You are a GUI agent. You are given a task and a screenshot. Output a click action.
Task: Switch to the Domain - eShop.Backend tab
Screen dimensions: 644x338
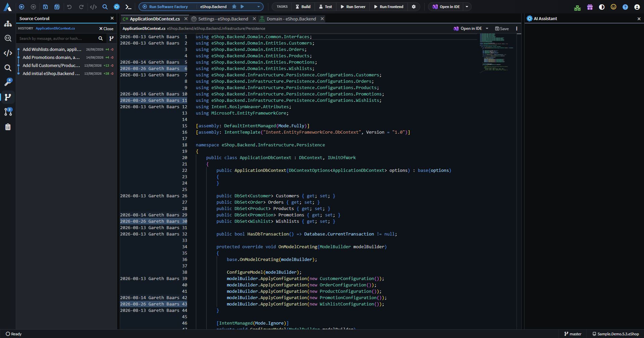(x=291, y=19)
